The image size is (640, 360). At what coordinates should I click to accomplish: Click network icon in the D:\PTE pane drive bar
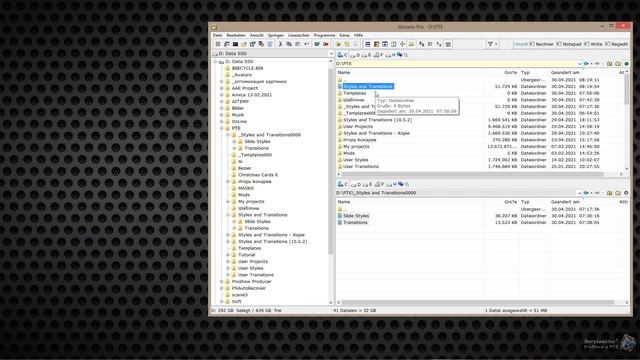click(400, 55)
